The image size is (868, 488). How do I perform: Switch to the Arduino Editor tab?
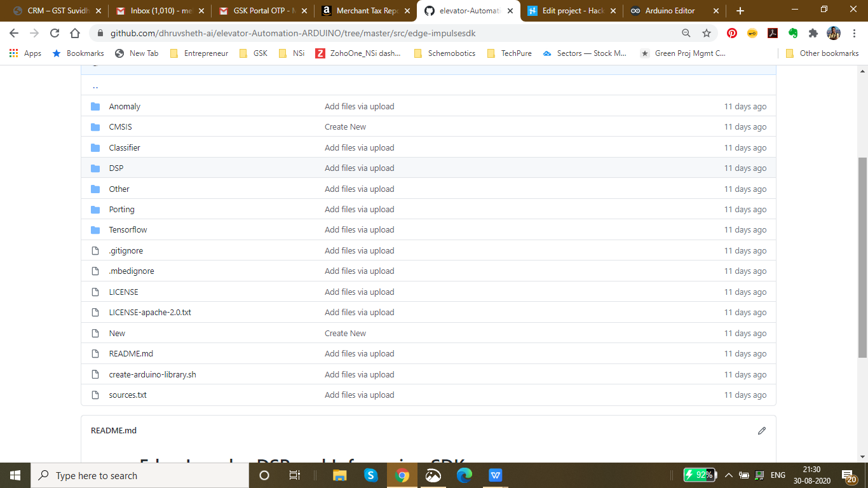(x=670, y=11)
